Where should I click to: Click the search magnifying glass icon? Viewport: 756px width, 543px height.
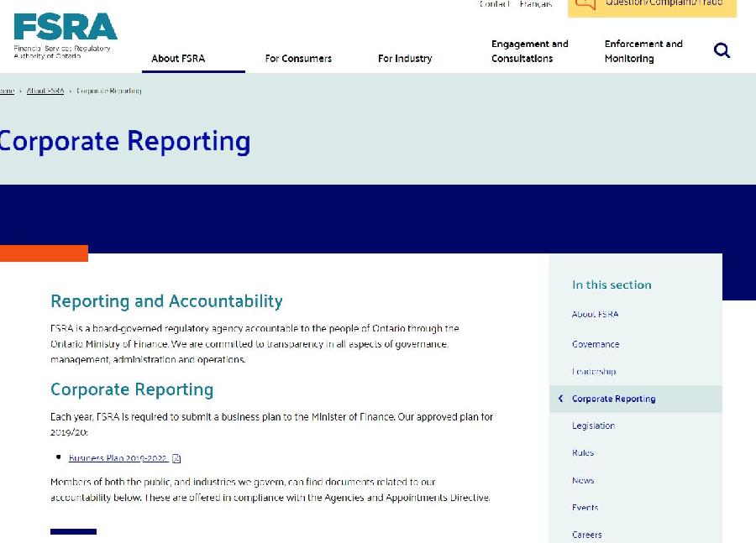pos(722,51)
